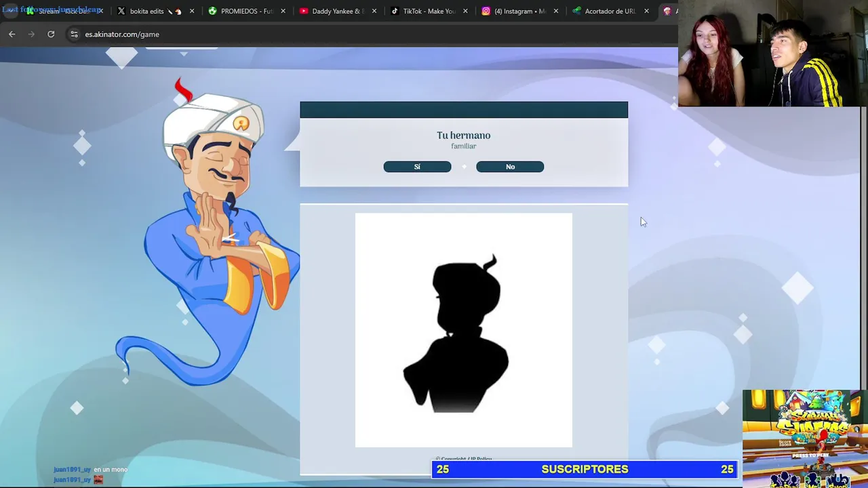
Task: Close the Acortador de URL tab
Action: (646, 11)
